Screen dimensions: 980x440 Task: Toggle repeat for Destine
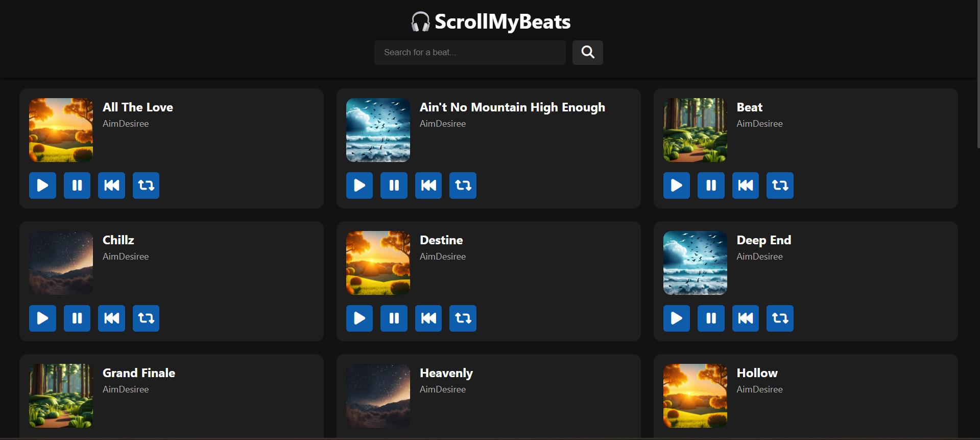click(x=463, y=318)
